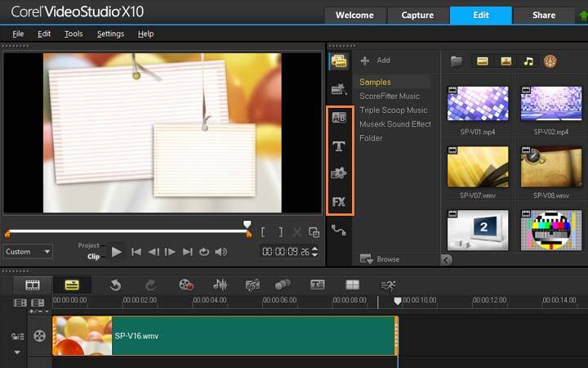This screenshot has height=368, width=588.
Task: Enlarge the preview window
Action: (314, 232)
